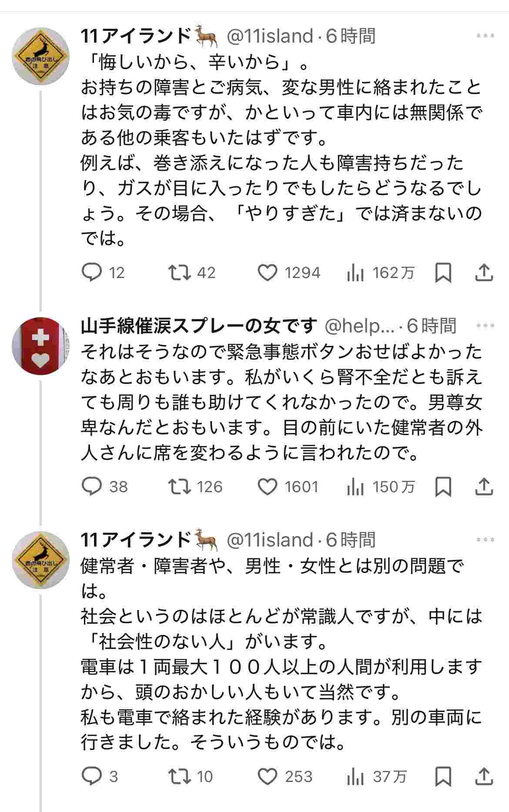Open more options for the last tweet
The height and width of the screenshot is (812, 509).
pos(485,540)
